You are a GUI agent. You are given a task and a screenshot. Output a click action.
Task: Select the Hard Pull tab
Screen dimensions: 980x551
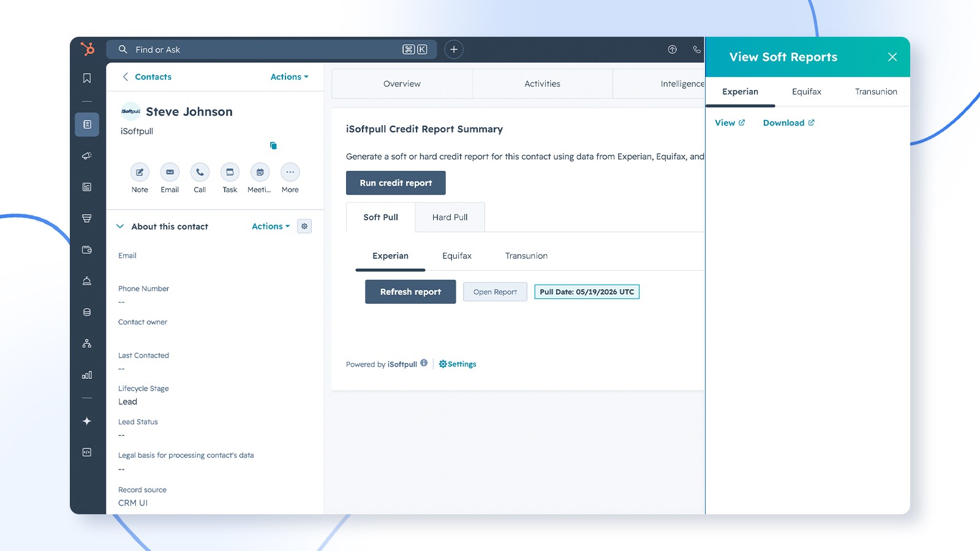point(450,217)
